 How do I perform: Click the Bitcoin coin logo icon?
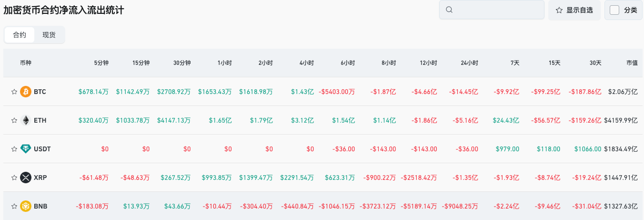point(26,92)
